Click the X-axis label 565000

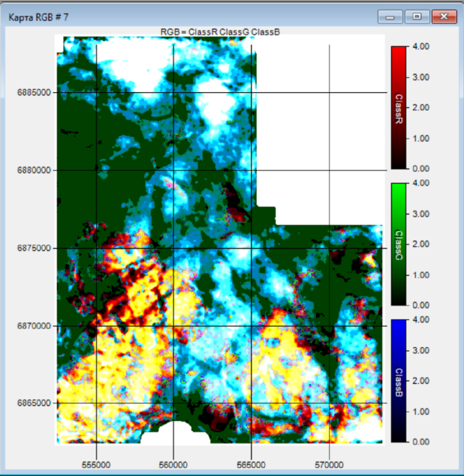[251, 465]
